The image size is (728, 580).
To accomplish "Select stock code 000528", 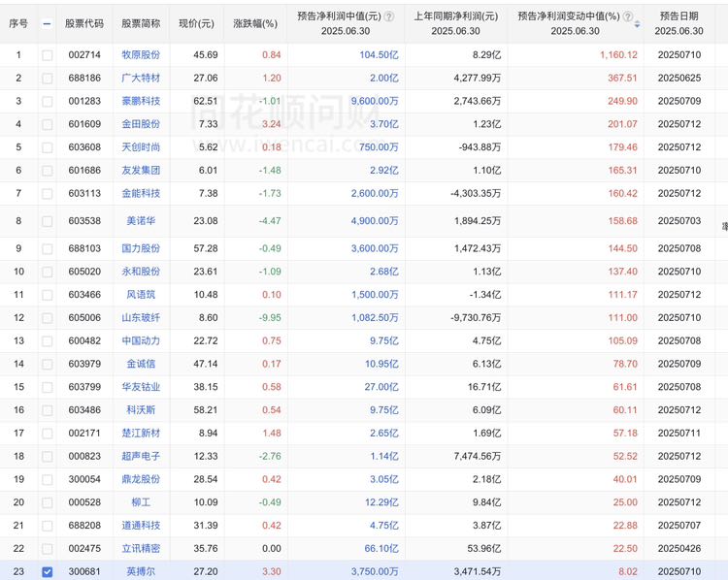I will coord(84,502).
